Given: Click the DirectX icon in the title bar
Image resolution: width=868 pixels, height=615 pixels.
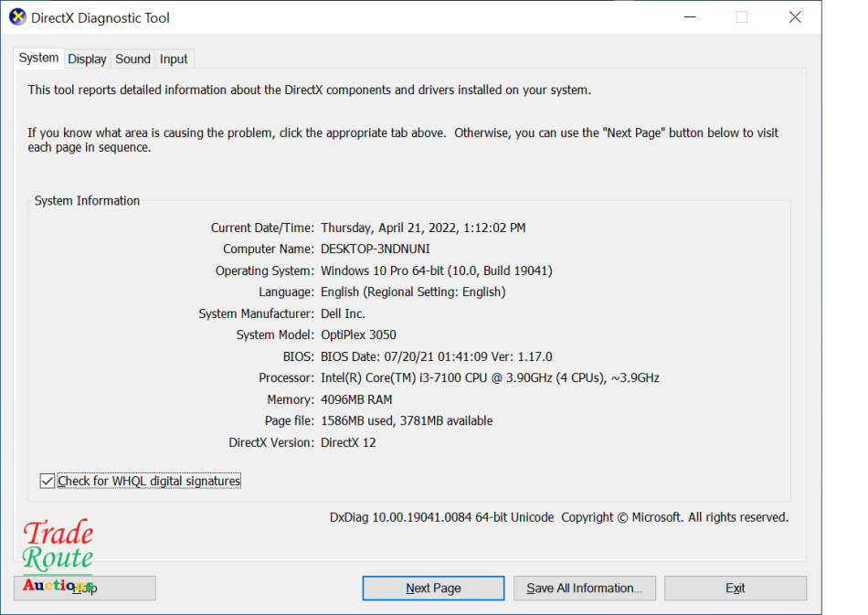Looking at the screenshot, I should [x=17, y=17].
